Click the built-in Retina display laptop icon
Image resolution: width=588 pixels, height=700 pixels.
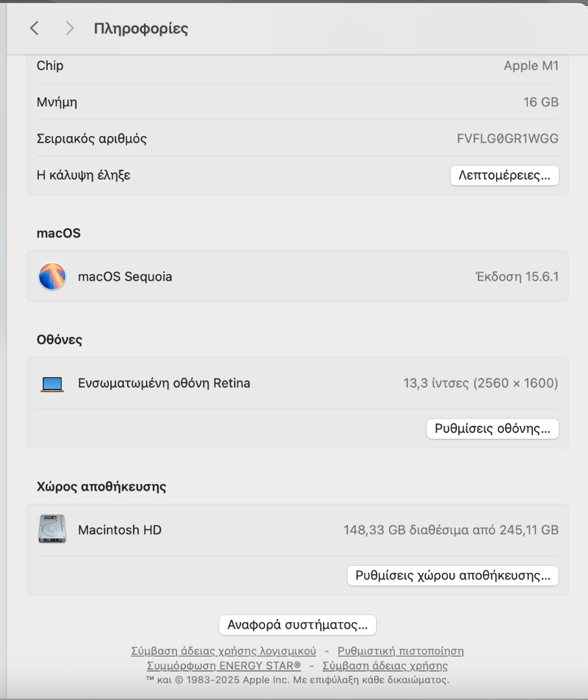(53, 384)
